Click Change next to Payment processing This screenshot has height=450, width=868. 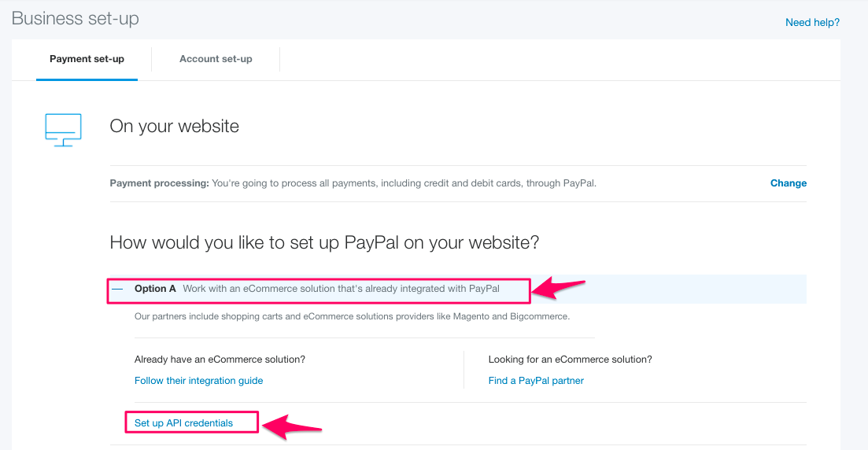789,183
